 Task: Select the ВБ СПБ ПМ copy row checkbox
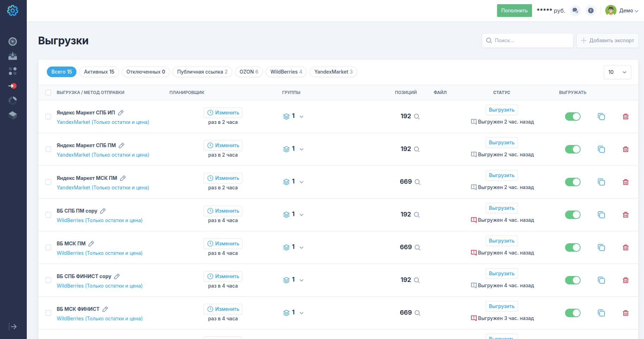coord(48,215)
